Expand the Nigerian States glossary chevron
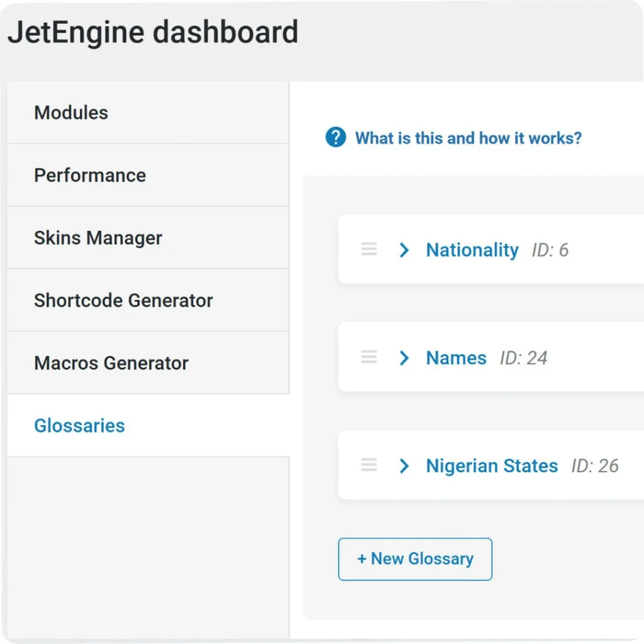This screenshot has height=644, width=644. (404, 466)
